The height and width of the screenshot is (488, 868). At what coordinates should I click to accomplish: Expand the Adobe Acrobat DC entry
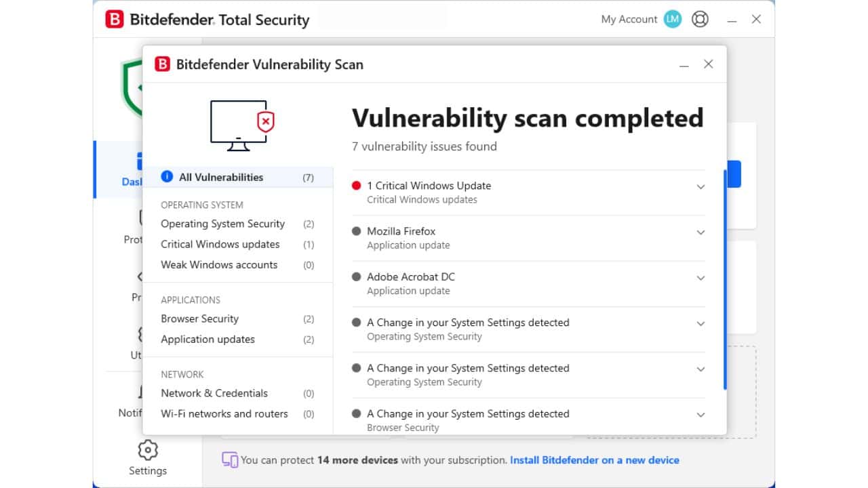click(x=701, y=278)
